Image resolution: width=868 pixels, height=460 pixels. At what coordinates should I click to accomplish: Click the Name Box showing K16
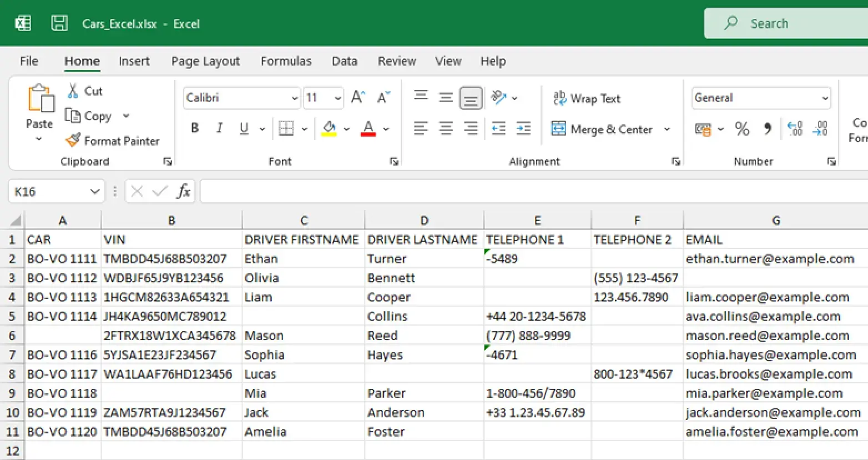pos(56,191)
